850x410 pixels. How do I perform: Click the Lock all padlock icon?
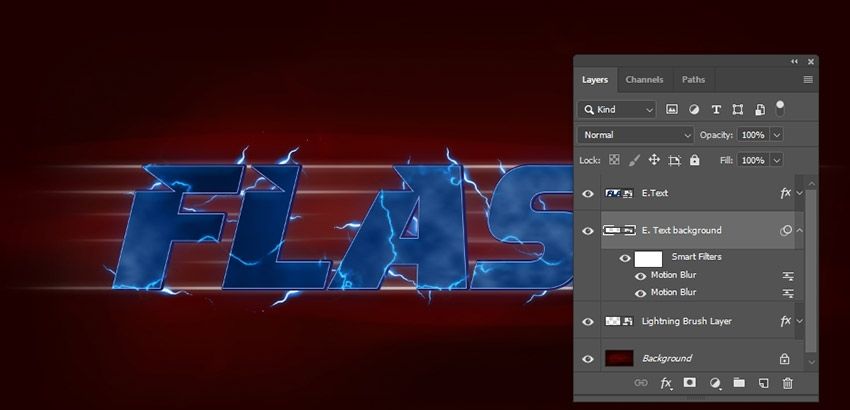(695, 160)
